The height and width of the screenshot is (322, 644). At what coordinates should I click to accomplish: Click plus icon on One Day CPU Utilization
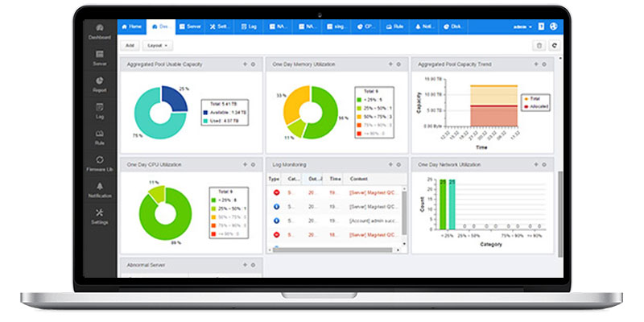coord(245,164)
